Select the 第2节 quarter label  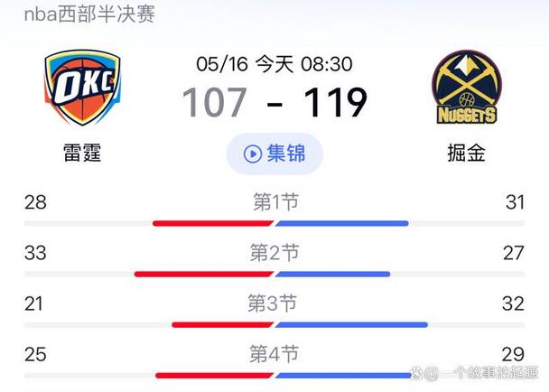(274, 253)
